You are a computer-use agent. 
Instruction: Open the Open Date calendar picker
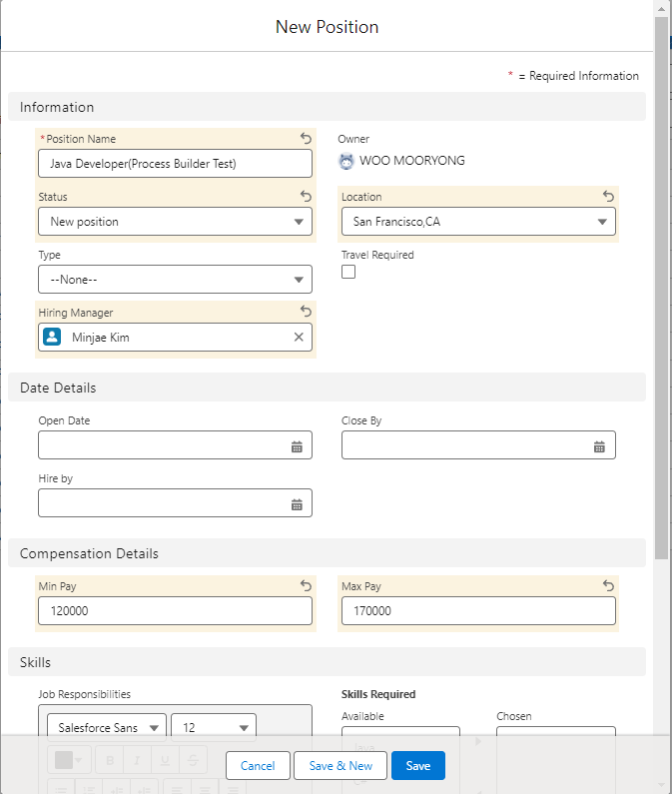pos(297,446)
